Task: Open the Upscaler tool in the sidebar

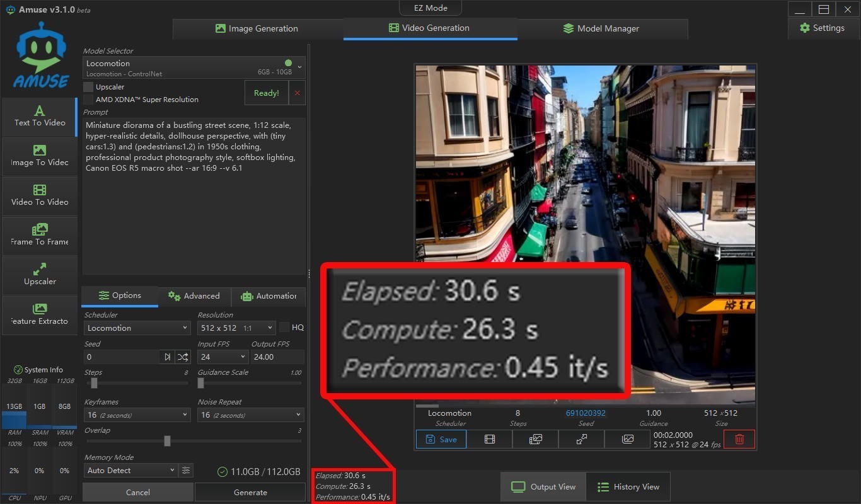Action: 40,274
